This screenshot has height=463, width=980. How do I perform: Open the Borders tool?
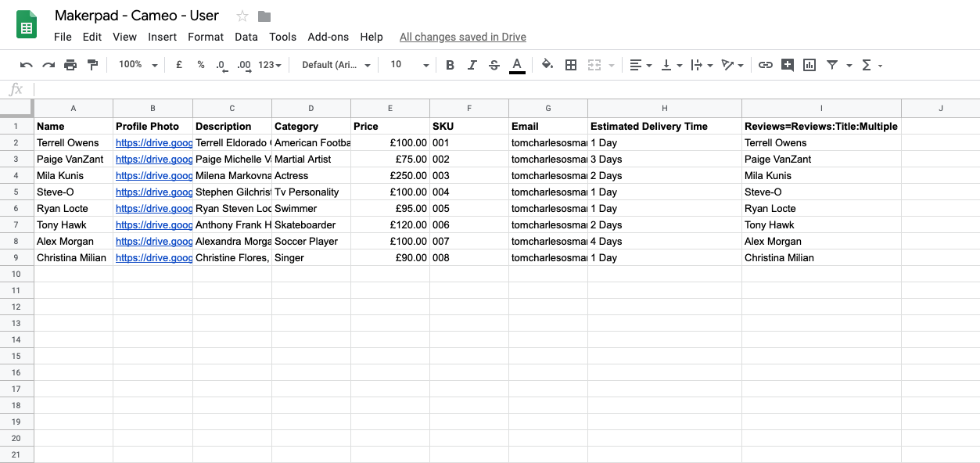tap(571, 65)
